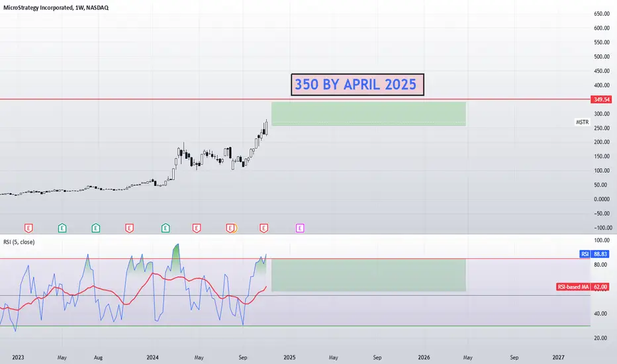Click the 250.00 price scale label

pos(602,128)
